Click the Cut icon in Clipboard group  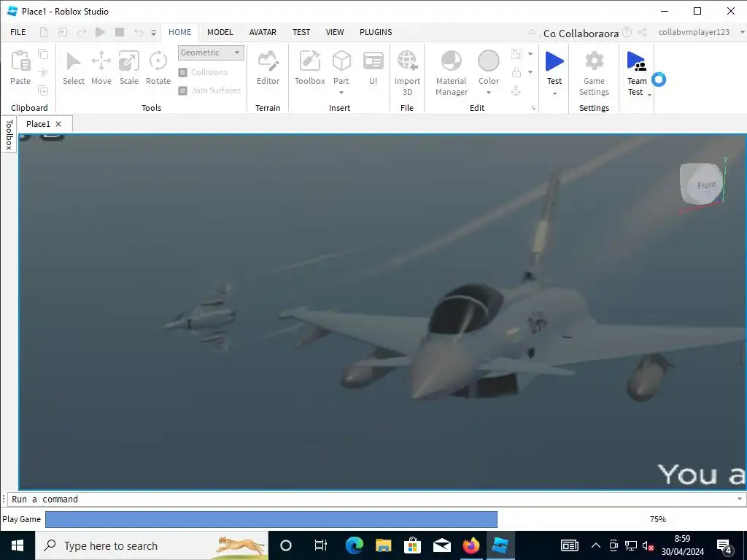click(x=43, y=72)
